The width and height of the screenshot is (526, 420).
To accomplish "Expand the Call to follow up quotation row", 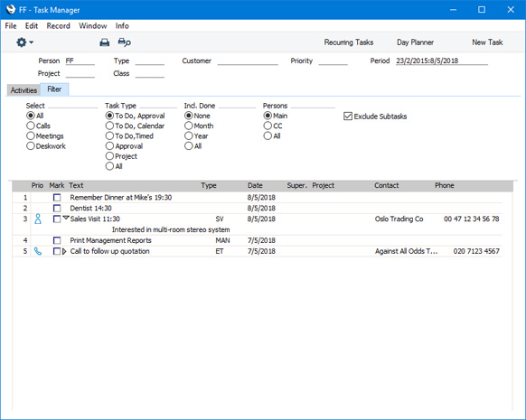I will click(64, 251).
